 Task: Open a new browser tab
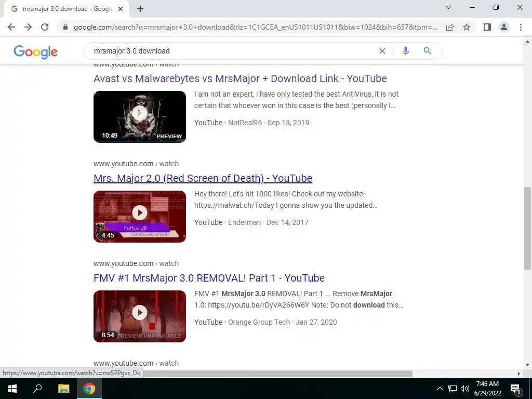coord(140,9)
